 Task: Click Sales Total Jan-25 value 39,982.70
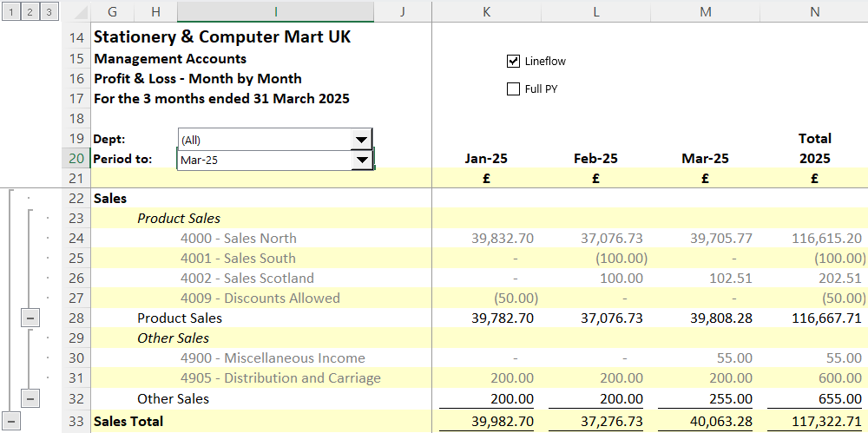point(503,422)
